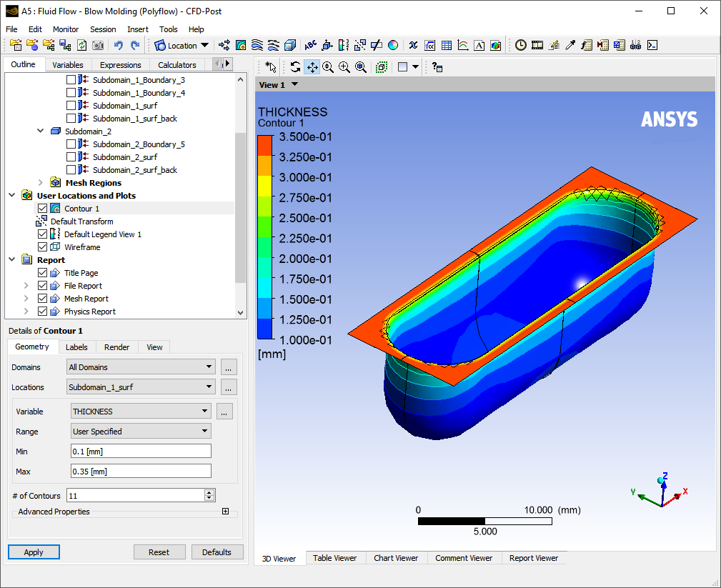The height and width of the screenshot is (588, 721).
Task: Expand the Advanced Properties section
Action: click(x=225, y=512)
